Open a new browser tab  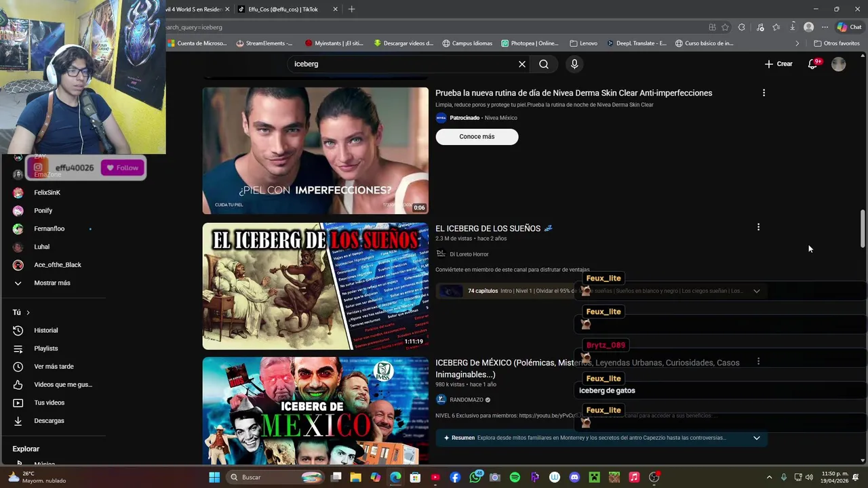click(x=351, y=9)
